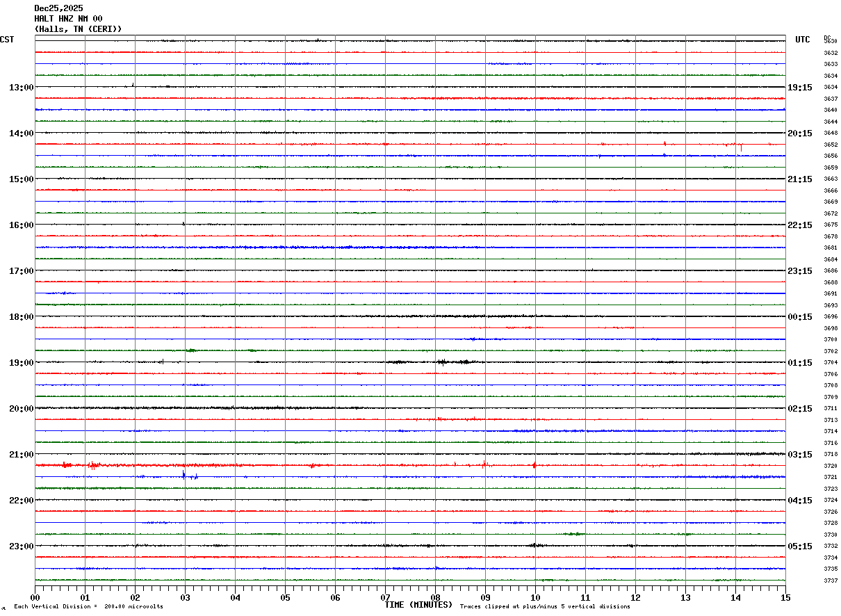Click the 23:15 UTC time label
Screen dimensions: 841x616
800,271
